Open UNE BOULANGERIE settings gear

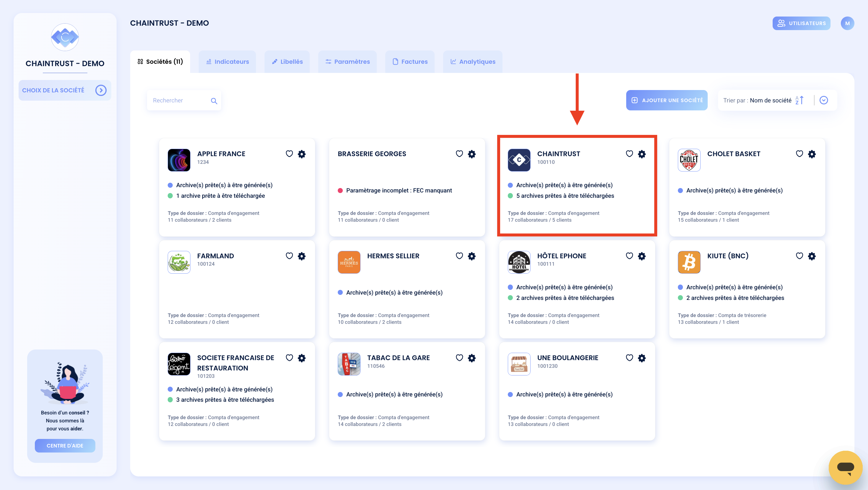pos(642,358)
